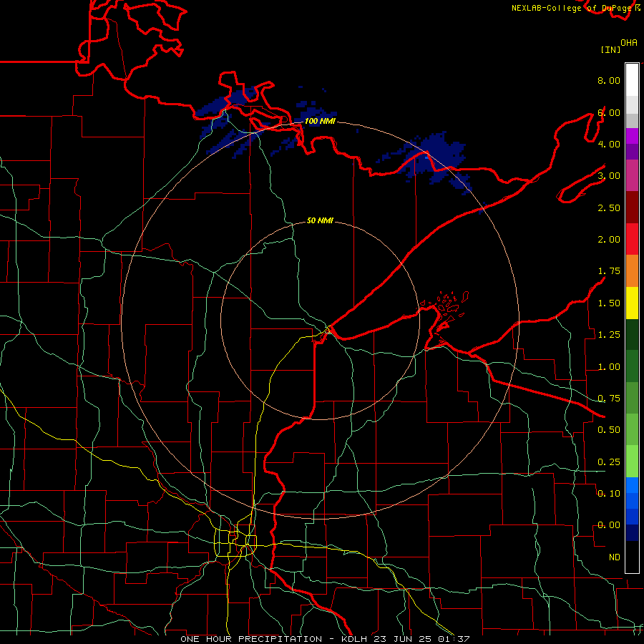Select the pink swatch near 3.00
Screen dimensions: 644x644
pyautogui.click(x=632, y=175)
